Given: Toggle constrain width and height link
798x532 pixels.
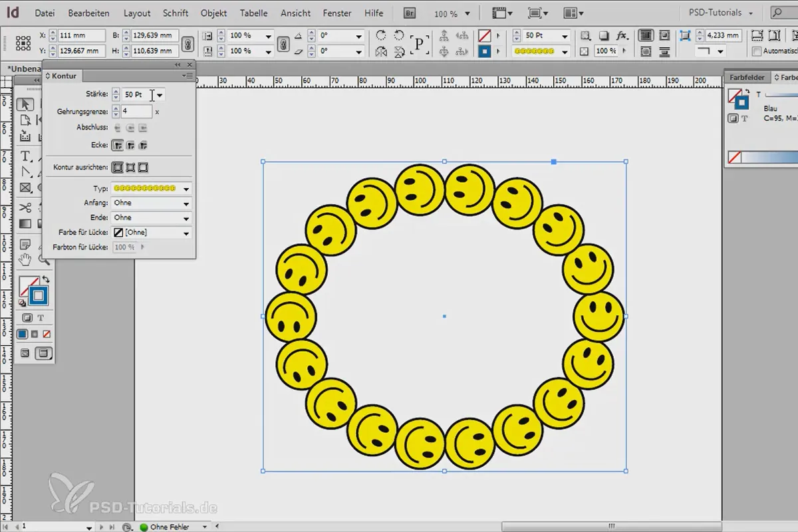Looking at the screenshot, I should (188, 43).
